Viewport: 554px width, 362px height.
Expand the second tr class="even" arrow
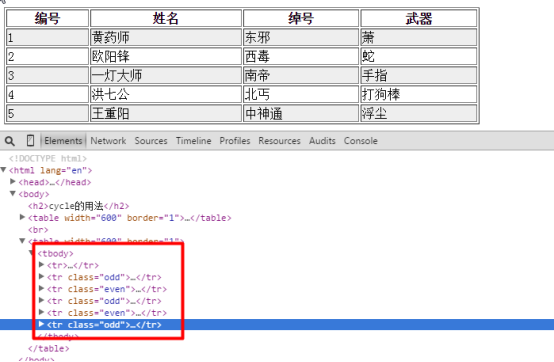(x=41, y=312)
